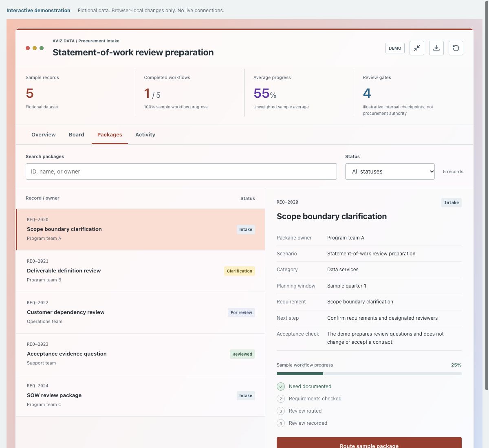Select the REQ-2021 Deliverable definition review row
Image resolution: width=489 pixels, height=448 pixels.
(141, 271)
